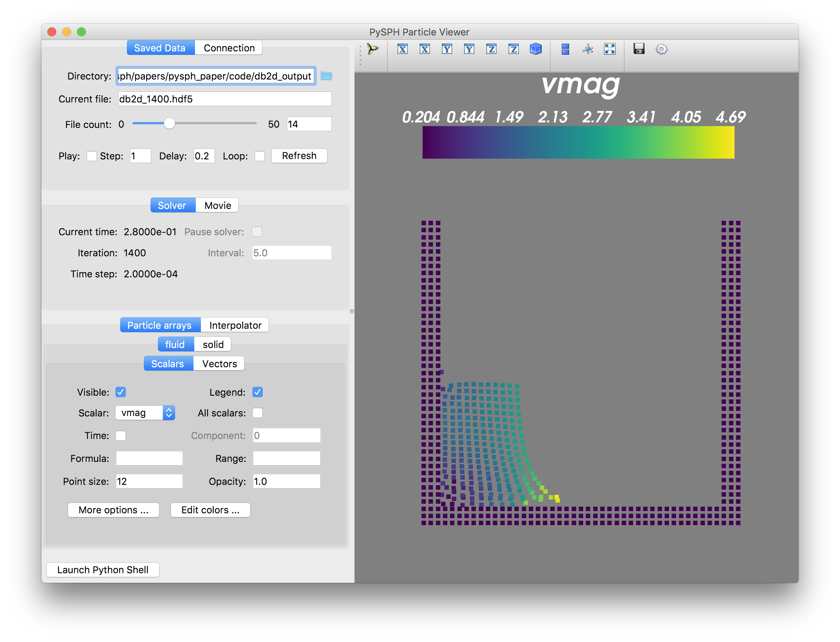Uncheck the Legend checkbox
Viewport: 840px width, 642px height.
click(x=257, y=392)
